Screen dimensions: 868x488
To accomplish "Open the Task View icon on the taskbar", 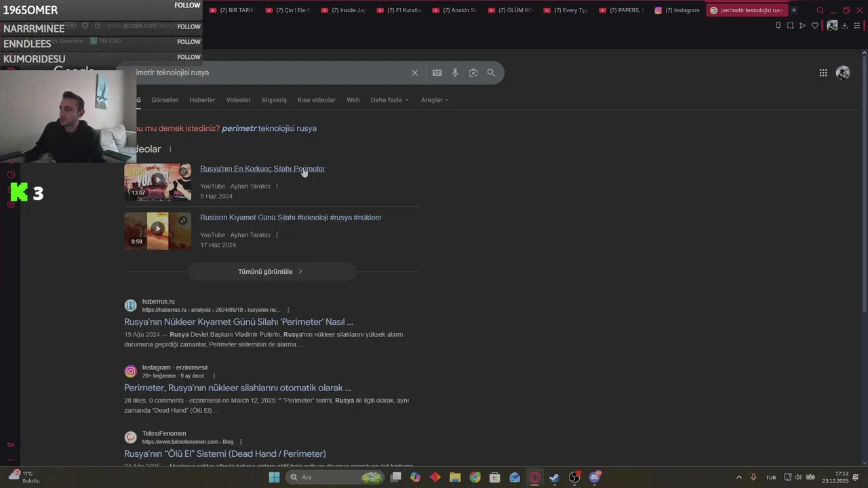I will click(395, 477).
